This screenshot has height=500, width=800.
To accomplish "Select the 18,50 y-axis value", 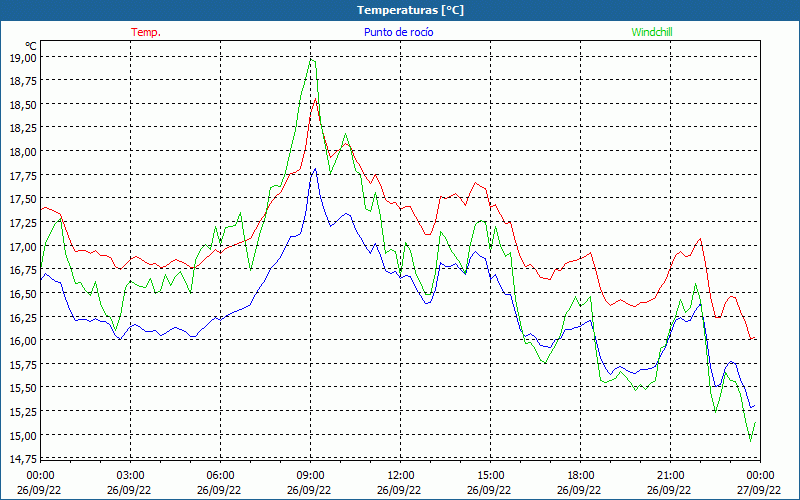I will [23, 105].
